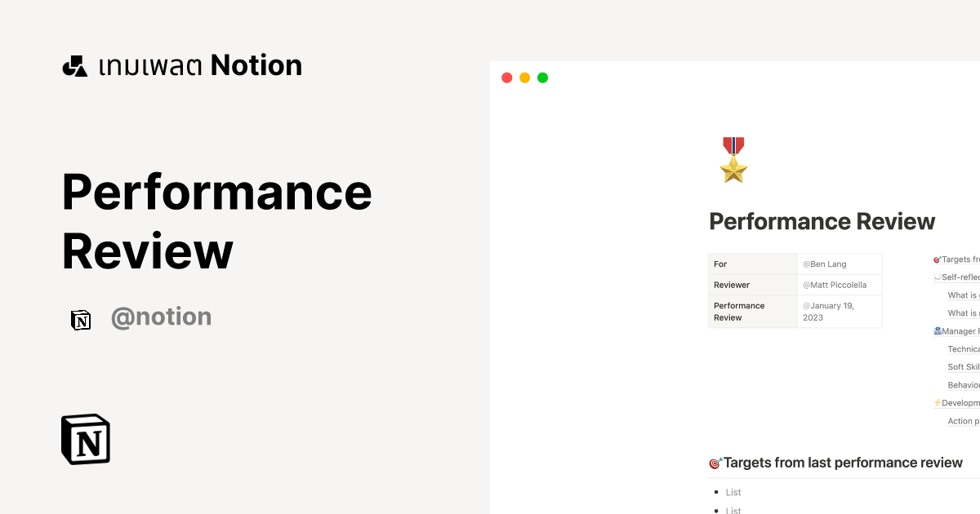
Task: Click the red window dot
Action: (506, 77)
